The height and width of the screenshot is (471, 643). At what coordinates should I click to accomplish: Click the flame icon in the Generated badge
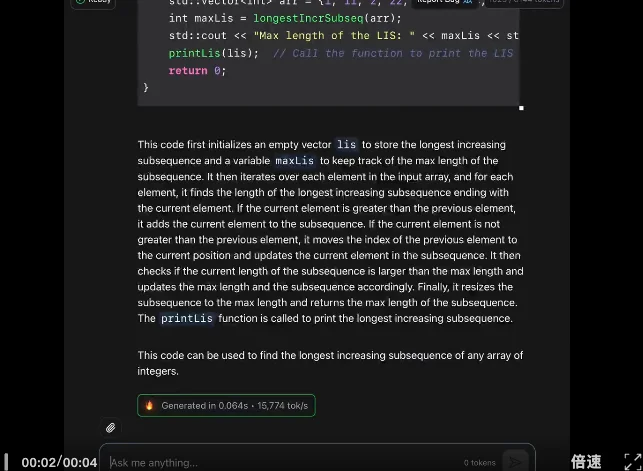coord(150,405)
